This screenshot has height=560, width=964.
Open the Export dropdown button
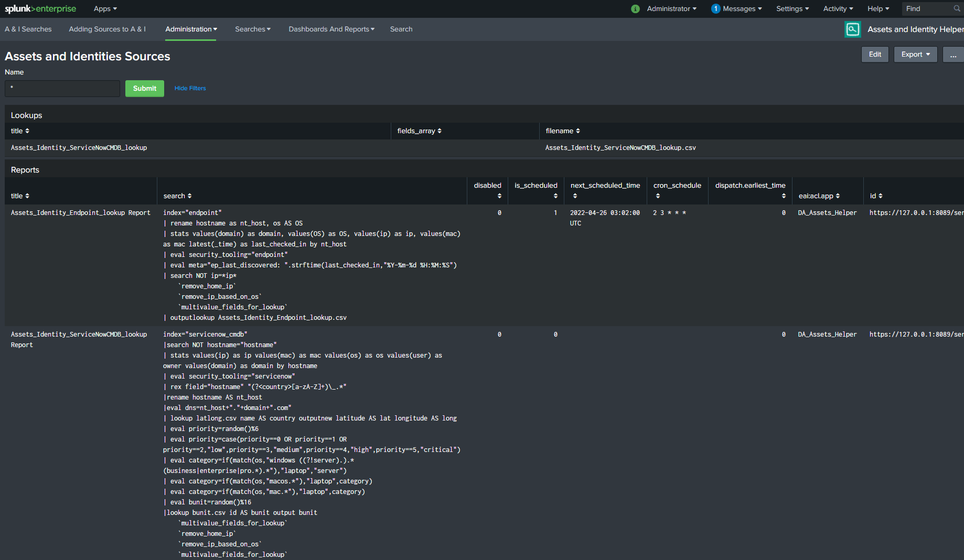click(915, 55)
